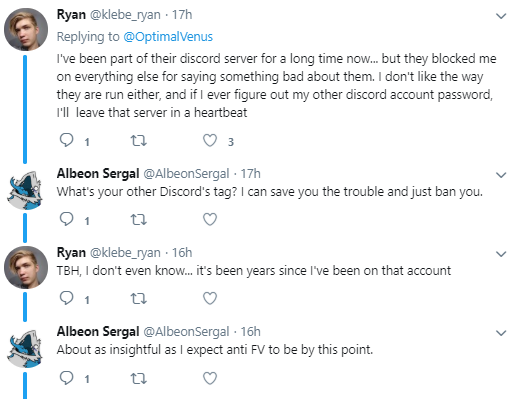Viewport: 525px width, 399px height.
Task: Reply to Ryan's "TBH, I don't even know" tweet
Action: tap(66, 298)
